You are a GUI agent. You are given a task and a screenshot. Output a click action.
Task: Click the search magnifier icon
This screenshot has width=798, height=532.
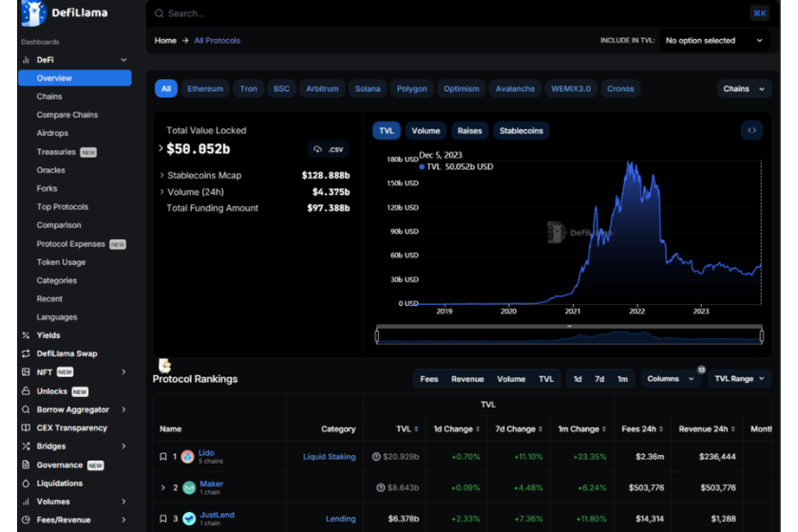pos(160,13)
